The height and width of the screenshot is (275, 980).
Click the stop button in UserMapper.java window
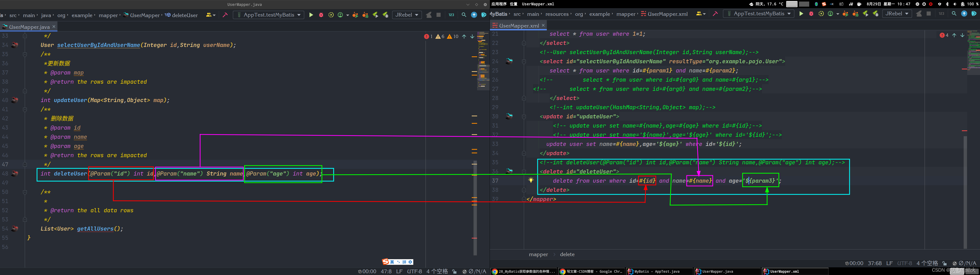click(x=439, y=15)
